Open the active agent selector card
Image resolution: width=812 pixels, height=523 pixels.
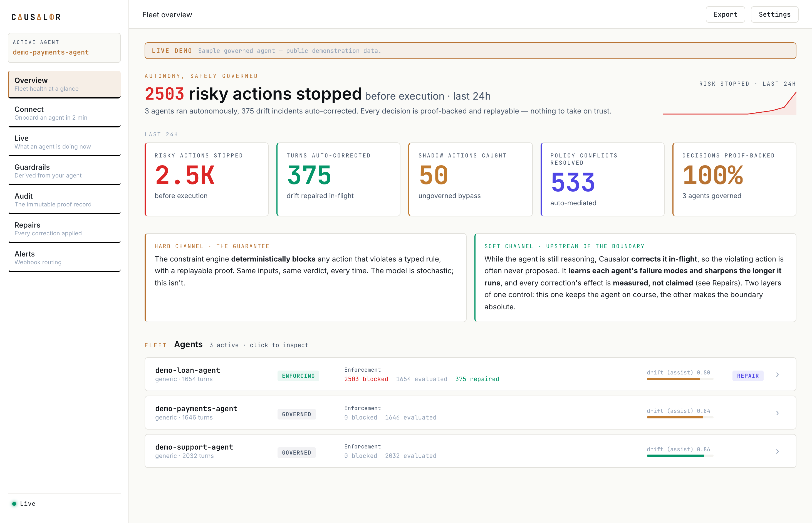tap(64, 48)
